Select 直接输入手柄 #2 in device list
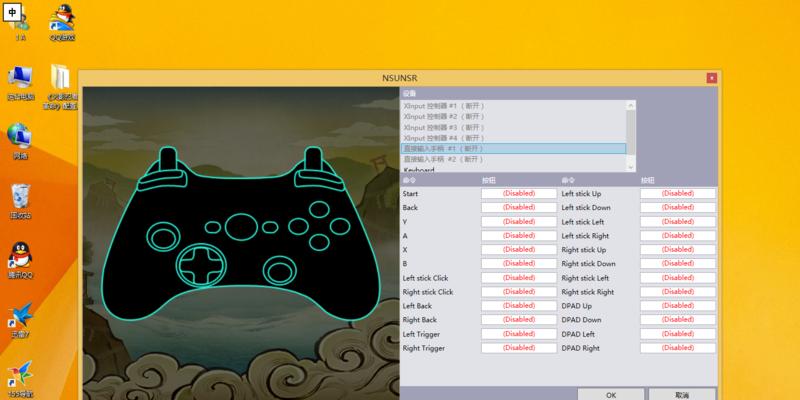800x400 pixels. click(x=513, y=159)
